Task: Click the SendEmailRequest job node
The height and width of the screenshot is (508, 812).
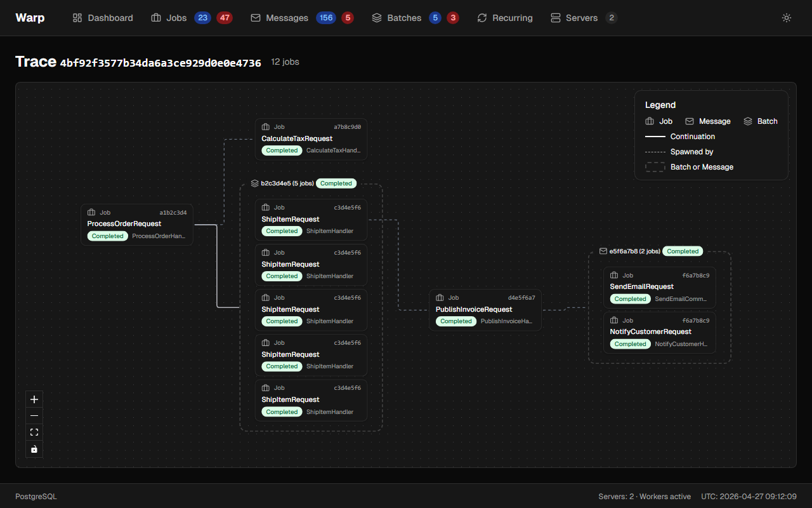Action: pyautogui.click(x=659, y=287)
